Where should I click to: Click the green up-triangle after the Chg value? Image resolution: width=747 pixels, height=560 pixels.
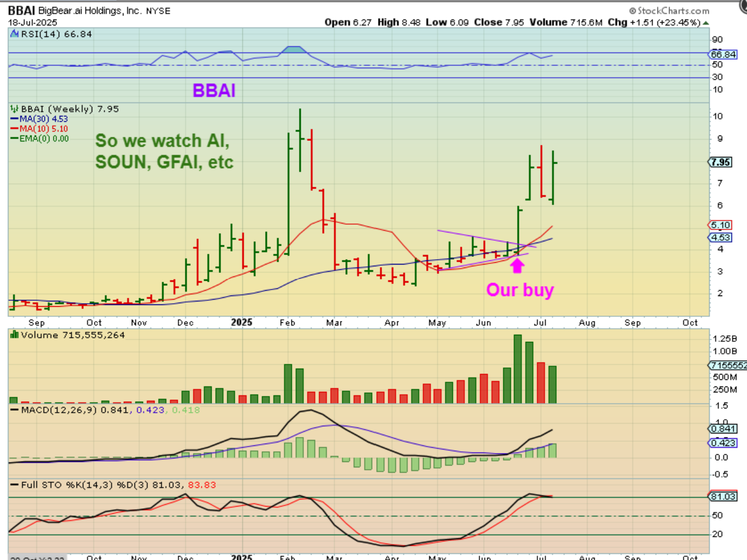(705, 23)
